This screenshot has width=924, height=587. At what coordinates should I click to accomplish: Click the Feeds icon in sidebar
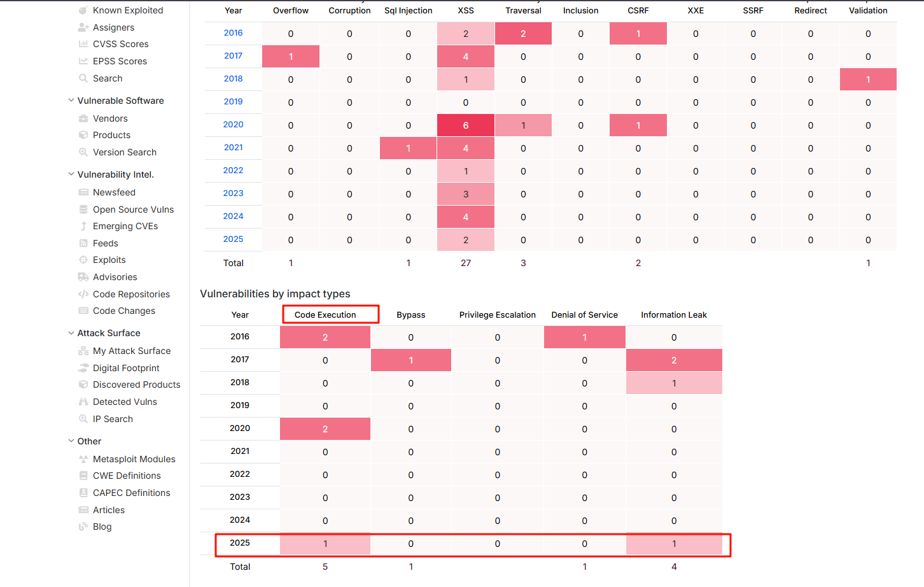(x=83, y=243)
